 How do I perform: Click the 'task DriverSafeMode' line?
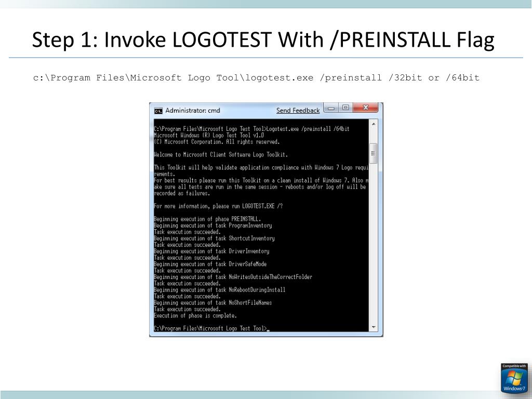click(210, 264)
